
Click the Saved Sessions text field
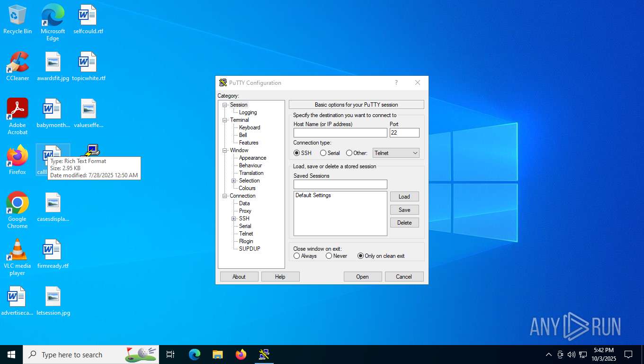(340, 184)
